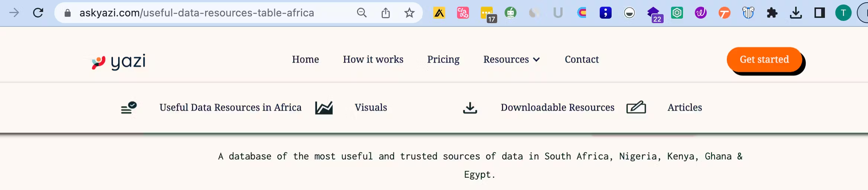Click the yazi logo
868x190 pixels.
(x=119, y=62)
